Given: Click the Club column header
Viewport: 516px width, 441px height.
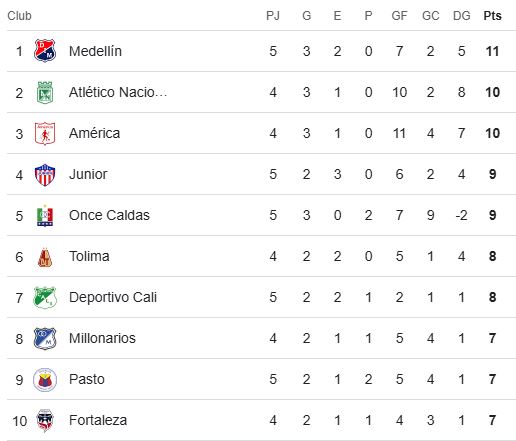Looking at the screenshot, I should point(19,16).
